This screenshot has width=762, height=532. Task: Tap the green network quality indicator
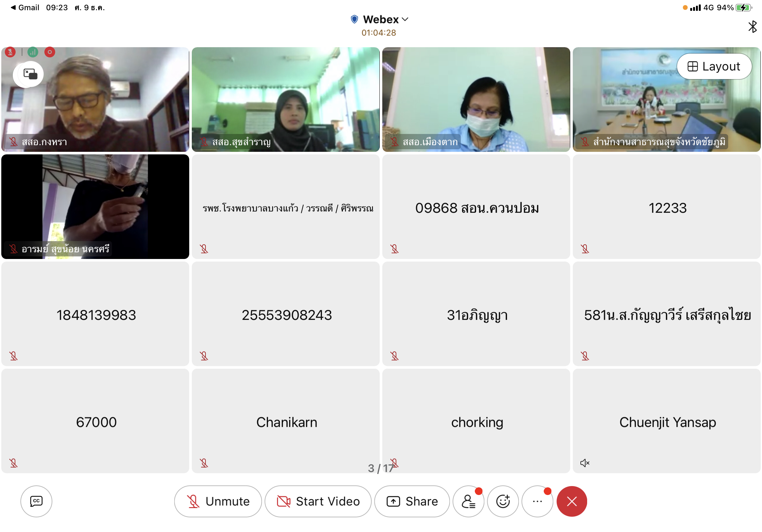pos(33,52)
